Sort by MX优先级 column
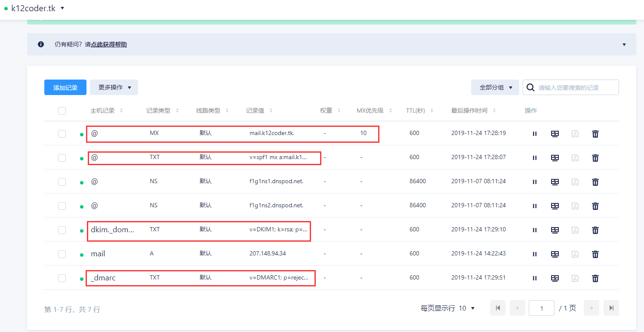644x332 pixels. 391,111
